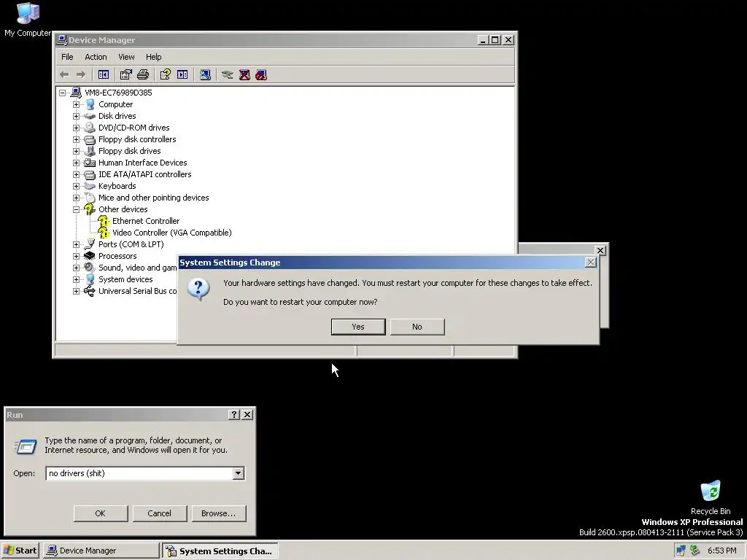The height and width of the screenshot is (560, 747).
Task: Click the Run dialog program icon
Action: point(26,446)
